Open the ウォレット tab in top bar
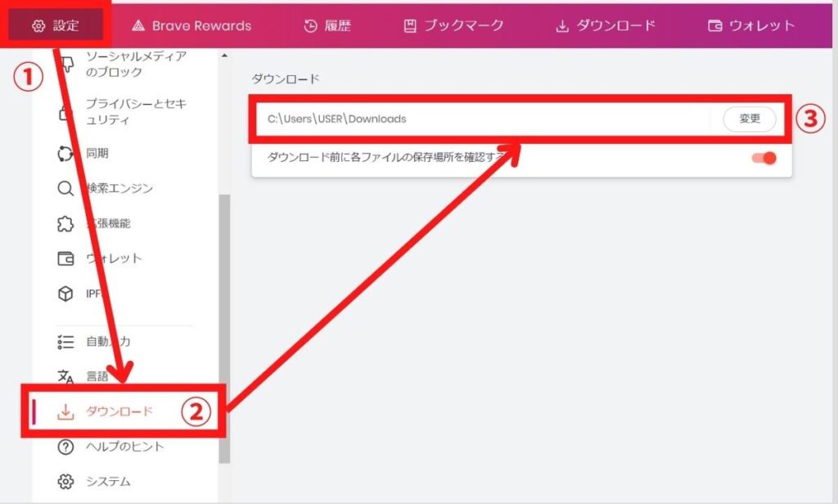This screenshot has width=838, height=504. [751, 25]
